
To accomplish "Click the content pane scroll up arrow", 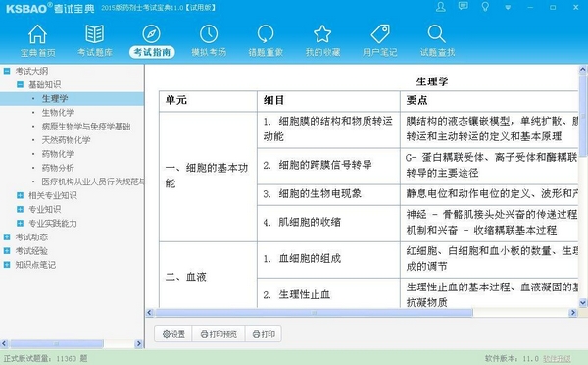I will pos(583,70).
